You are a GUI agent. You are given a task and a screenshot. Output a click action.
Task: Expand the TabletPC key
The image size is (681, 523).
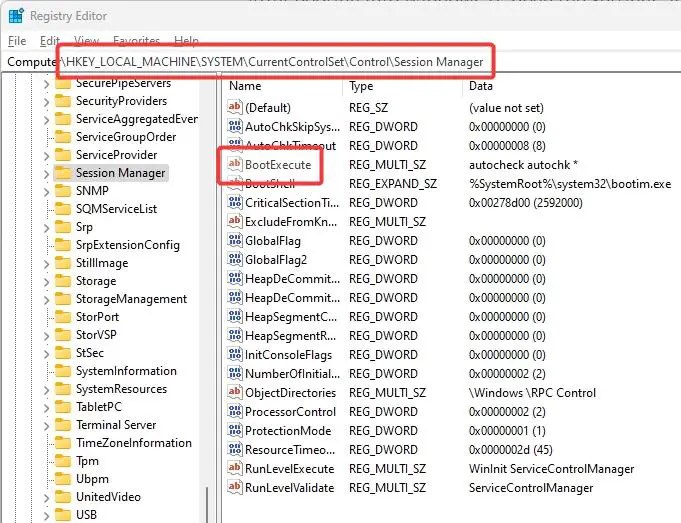pyautogui.click(x=46, y=407)
